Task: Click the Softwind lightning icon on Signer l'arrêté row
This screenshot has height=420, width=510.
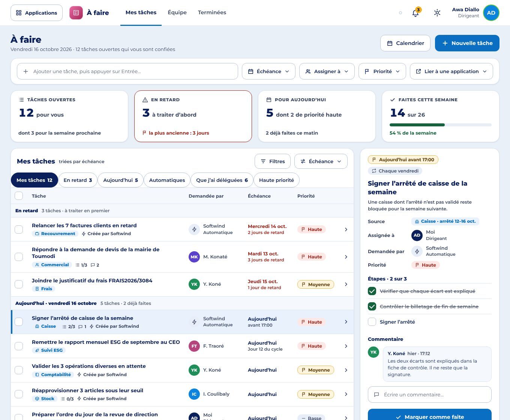Action: 194,322
